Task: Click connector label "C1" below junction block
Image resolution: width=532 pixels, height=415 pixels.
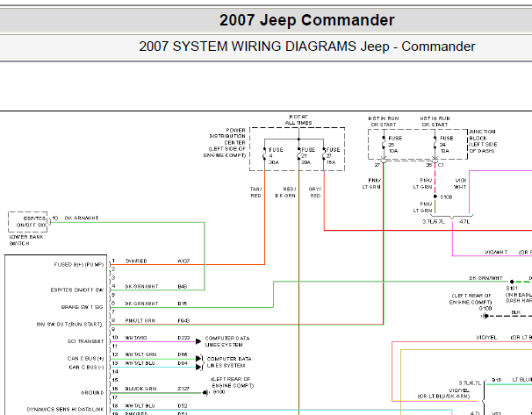Action: click(441, 165)
